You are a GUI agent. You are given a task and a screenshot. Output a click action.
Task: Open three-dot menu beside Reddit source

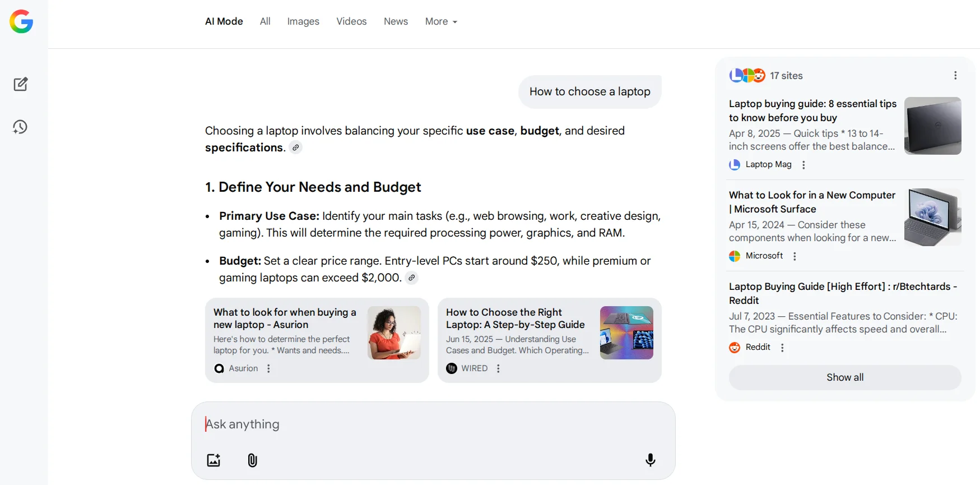(782, 348)
